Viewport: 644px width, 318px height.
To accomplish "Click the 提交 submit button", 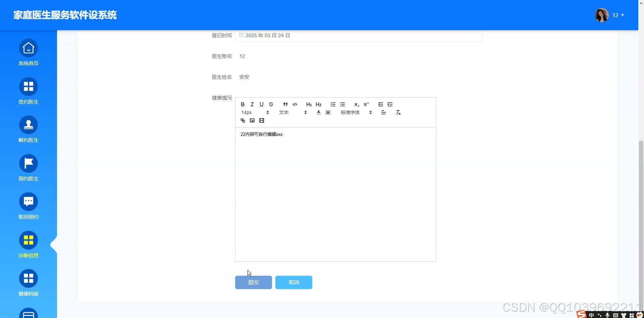I will tap(253, 282).
